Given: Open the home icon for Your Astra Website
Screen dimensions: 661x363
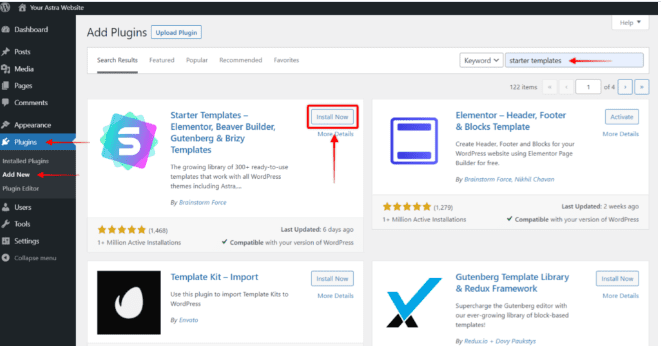Looking at the screenshot, I should point(22,8).
